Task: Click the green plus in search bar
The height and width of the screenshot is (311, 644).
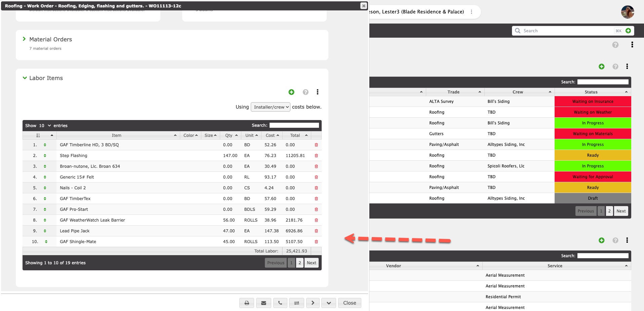Action: [628, 31]
